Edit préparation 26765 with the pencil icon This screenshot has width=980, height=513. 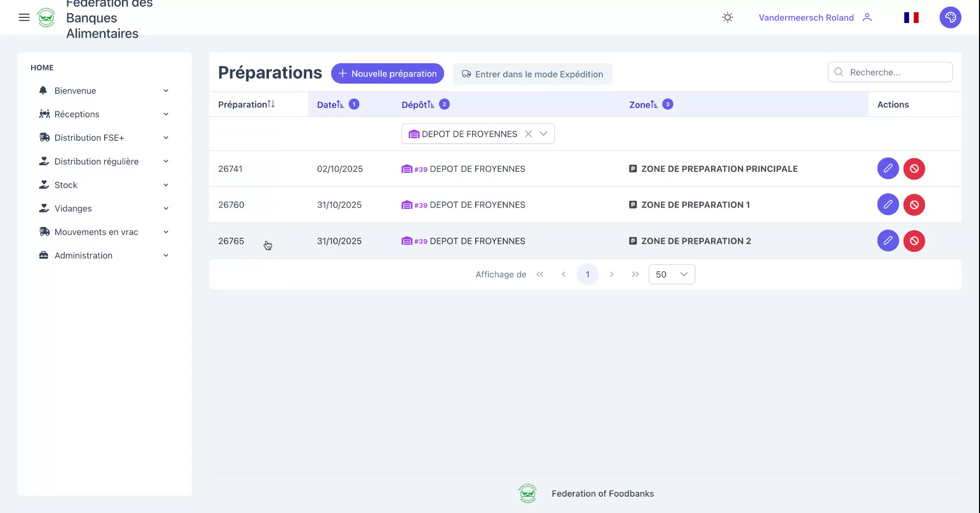pos(888,241)
